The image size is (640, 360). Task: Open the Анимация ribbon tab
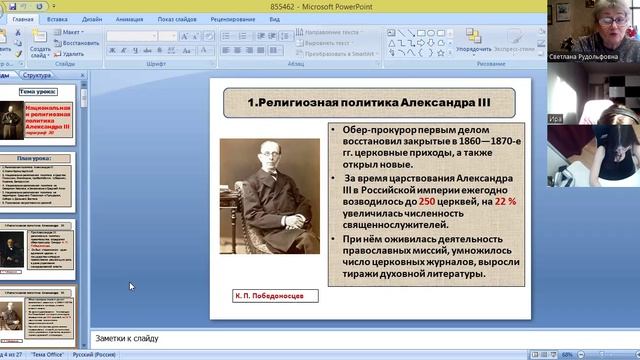129,19
